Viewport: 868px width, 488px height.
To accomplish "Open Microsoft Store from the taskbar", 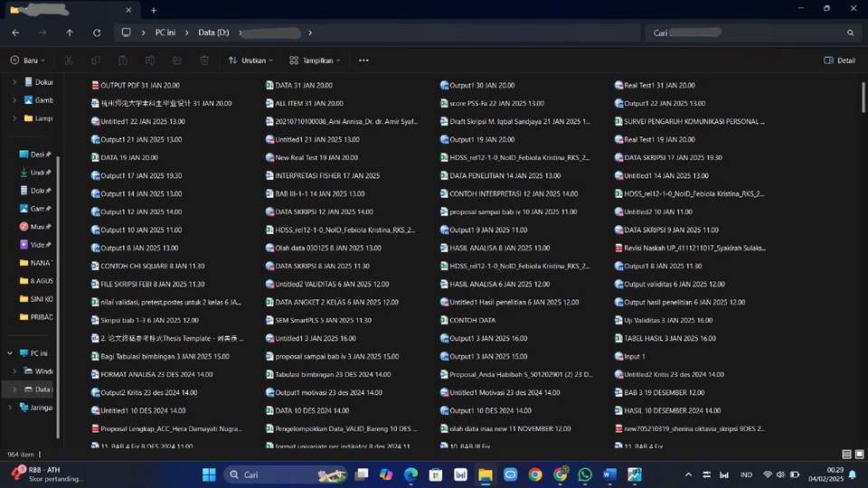I will coord(436,474).
